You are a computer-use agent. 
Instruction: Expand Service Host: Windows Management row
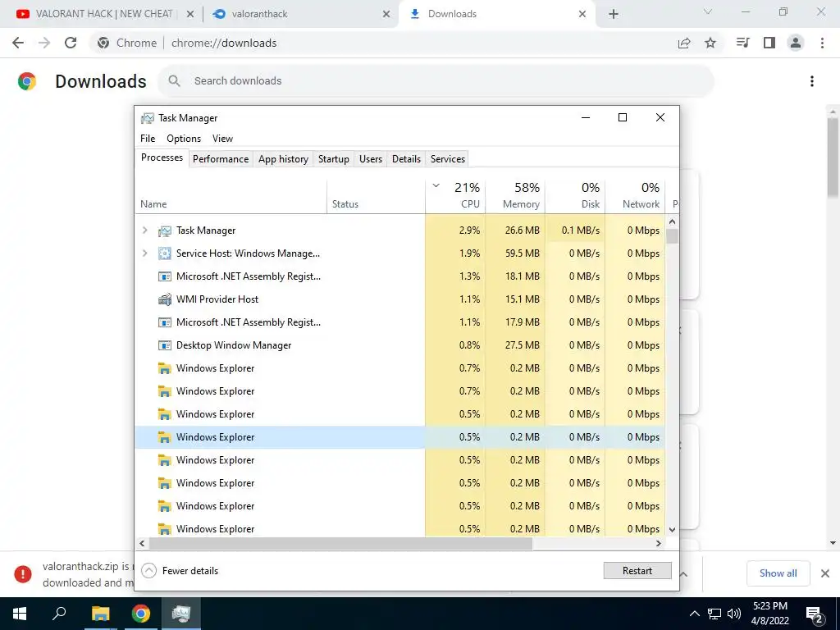pyautogui.click(x=144, y=253)
